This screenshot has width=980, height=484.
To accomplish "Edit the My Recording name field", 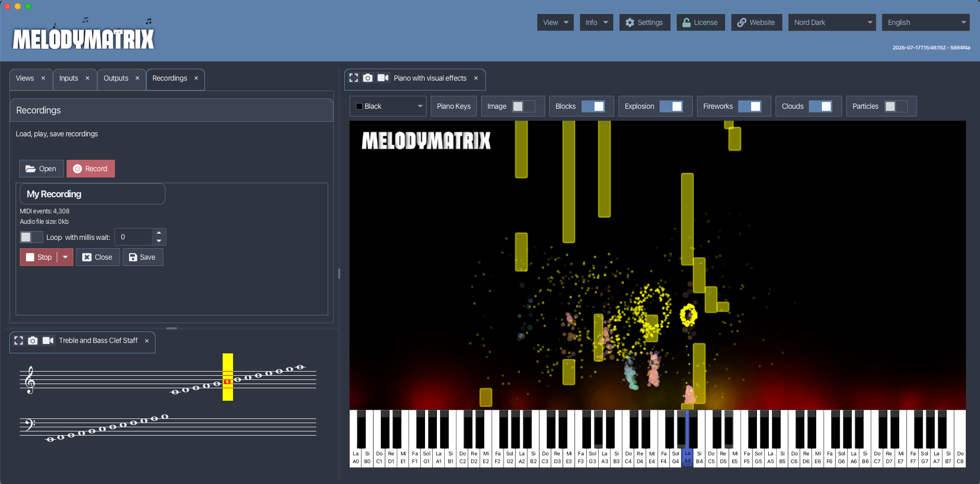I will tap(93, 194).
